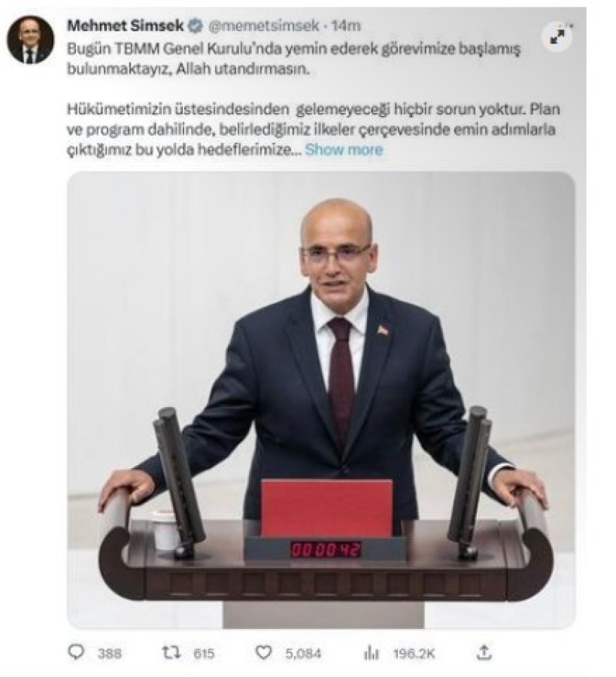
Task: Open the attached photo of the podium speaker
Action: tap(321, 400)
